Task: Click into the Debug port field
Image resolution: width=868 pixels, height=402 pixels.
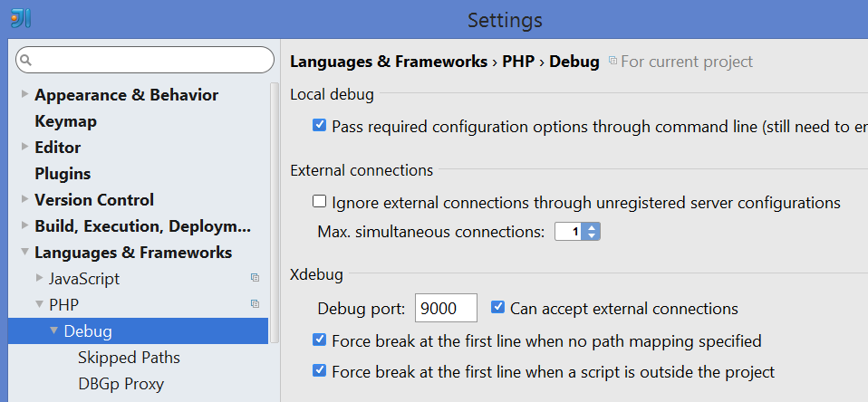Action: click(445, 309)
